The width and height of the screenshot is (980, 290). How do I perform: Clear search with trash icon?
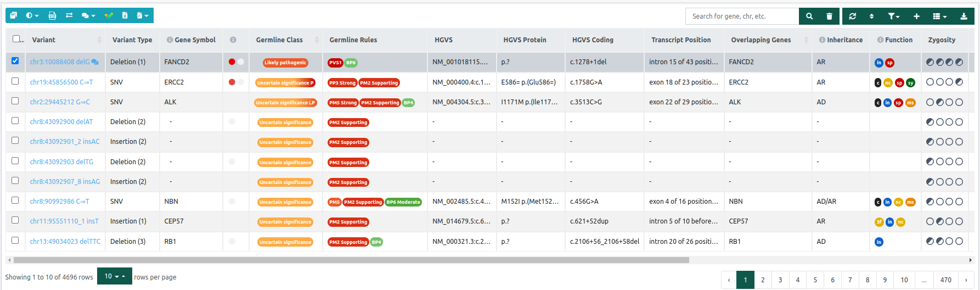(829, 16)
